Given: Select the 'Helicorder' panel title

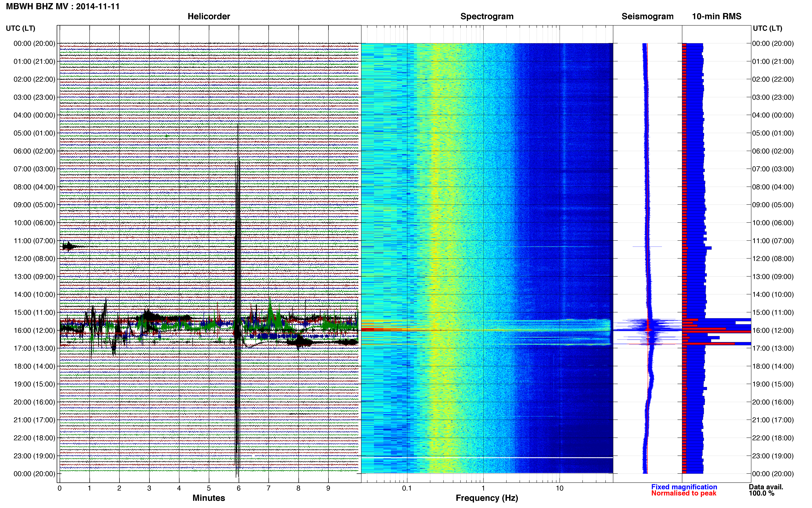Looking at the screenshot, I should (x=209, y=16).
